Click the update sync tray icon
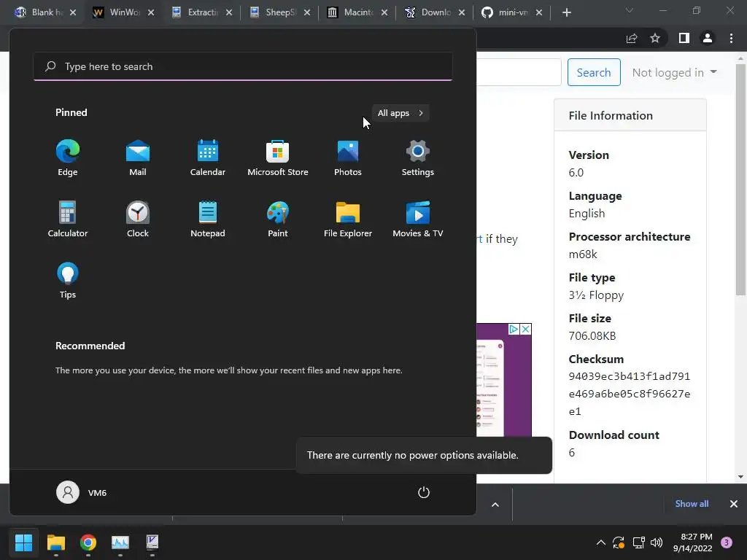 619,542
